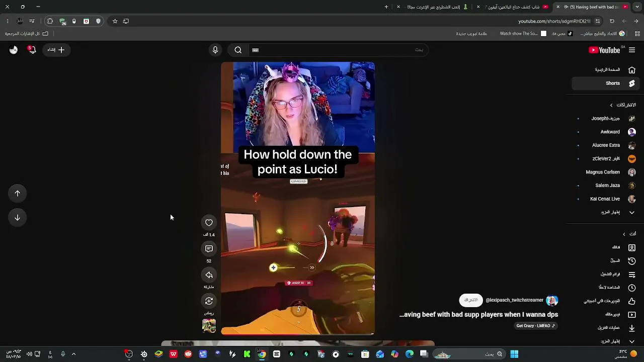This screenshot has height=362, width=644.
Task: Share this short using the arrow icon
Action: pyautogui.click(x=209, y=275)
